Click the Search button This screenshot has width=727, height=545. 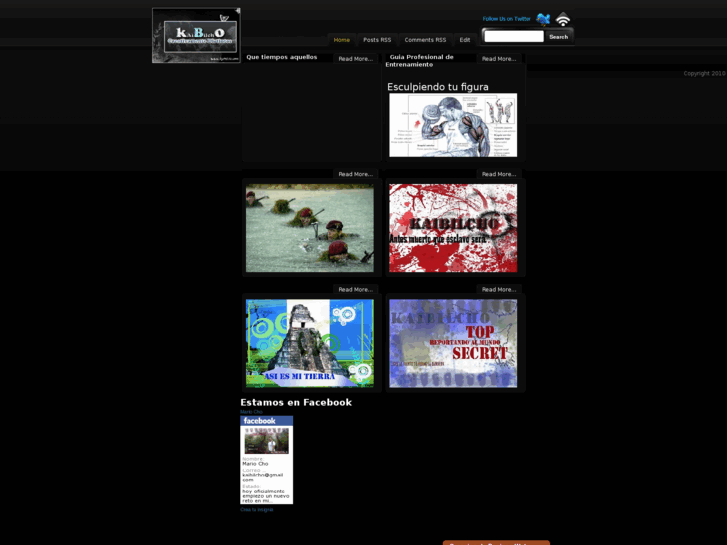(x=558, y=37)
